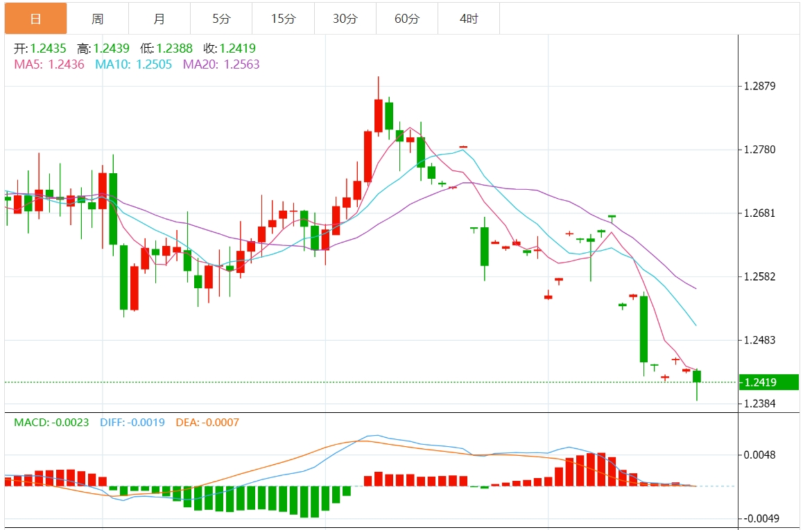Click the 收 closing price readout
Image resolution: width=812 pixels, height=530 pixels.
coord(230,48)
